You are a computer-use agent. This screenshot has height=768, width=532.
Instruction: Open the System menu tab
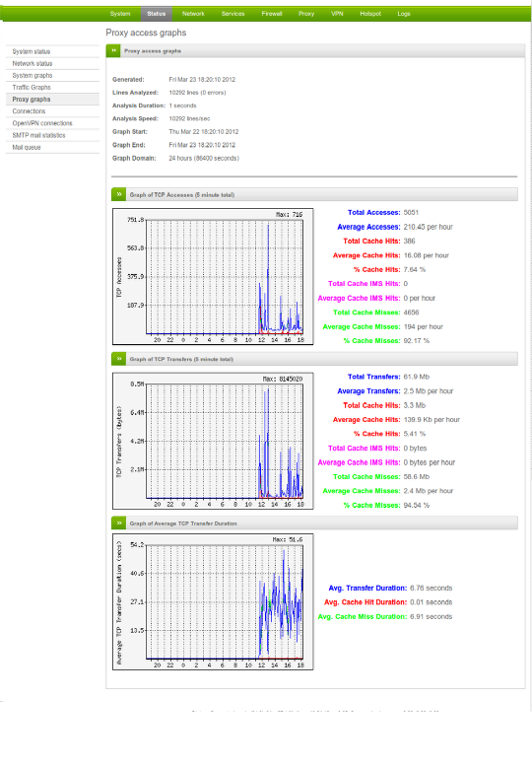click(x=120, y=14)
